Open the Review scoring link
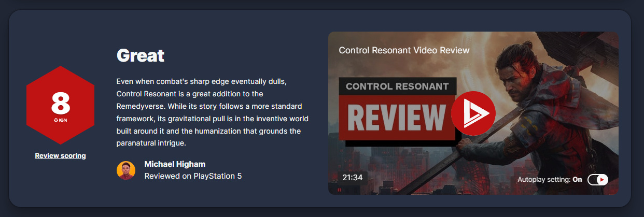This screenshot has width=644, height=217. pos(60,155)
